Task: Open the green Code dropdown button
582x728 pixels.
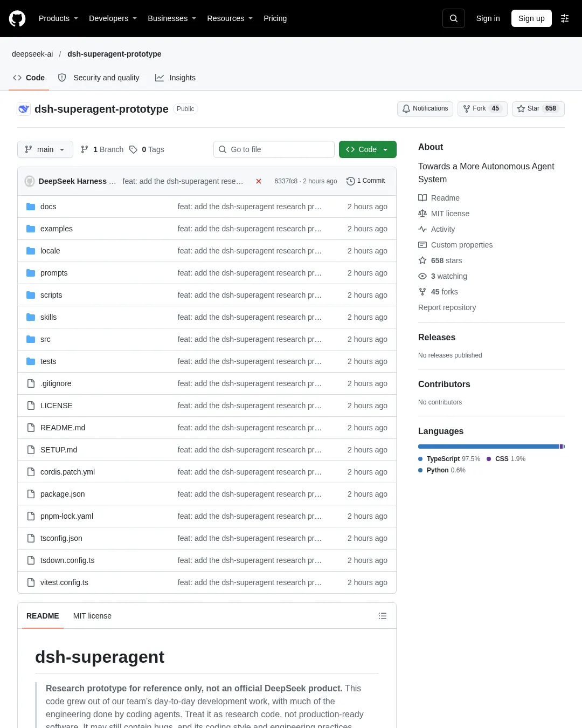Action: pyautogui.click(x=368, y=149)
